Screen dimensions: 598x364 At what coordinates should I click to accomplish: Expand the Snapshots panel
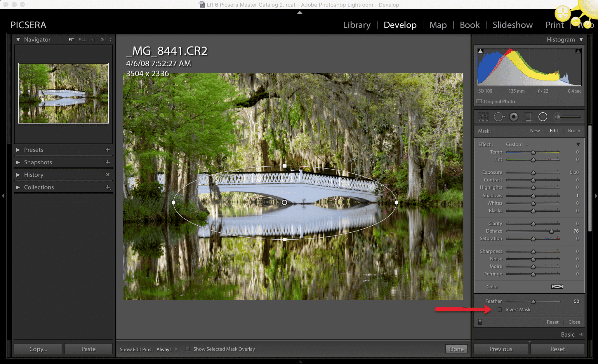[x=18, y=162]
